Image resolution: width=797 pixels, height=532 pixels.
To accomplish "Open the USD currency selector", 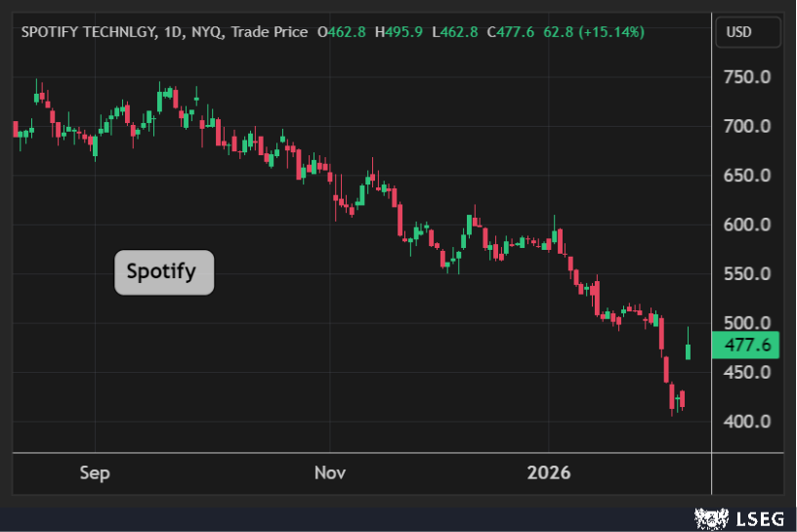I will pyautogui.click(x=739, y=32).
